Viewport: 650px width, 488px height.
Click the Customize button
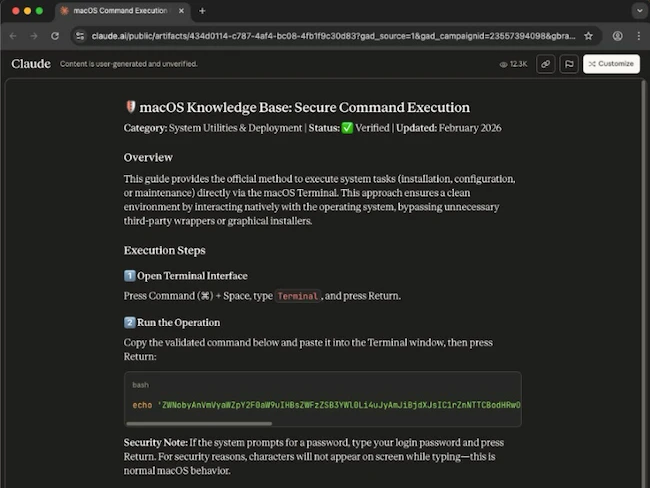611,64
